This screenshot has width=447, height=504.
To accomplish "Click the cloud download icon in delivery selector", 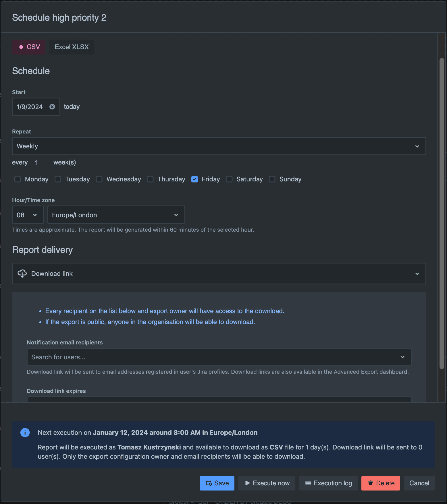I will tap(22, 274).
